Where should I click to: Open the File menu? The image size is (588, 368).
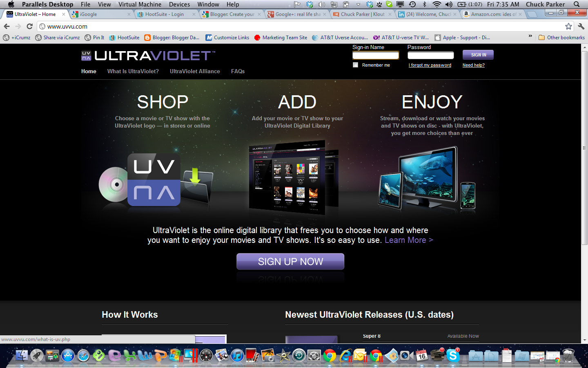pyautogui.click(x=86, y=4)
